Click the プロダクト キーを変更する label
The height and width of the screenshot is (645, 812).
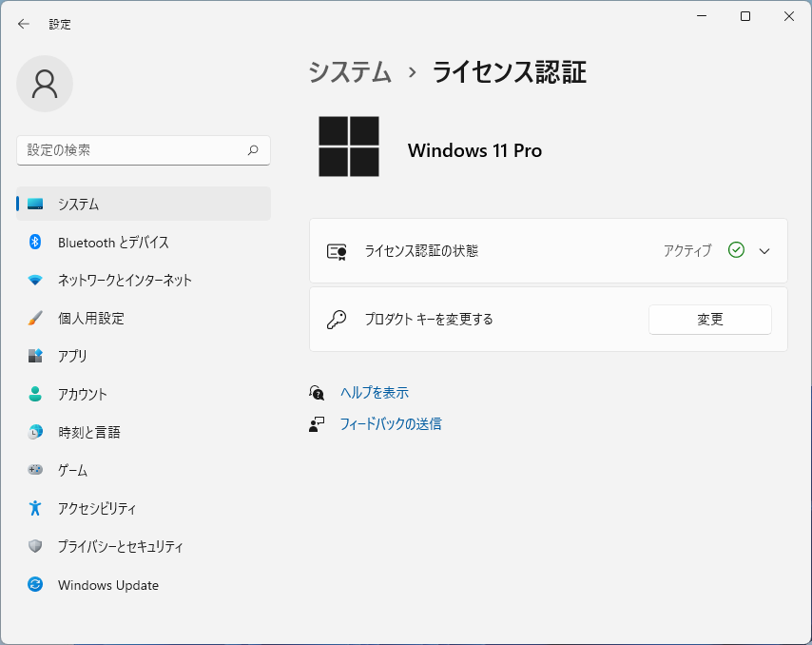429,319
